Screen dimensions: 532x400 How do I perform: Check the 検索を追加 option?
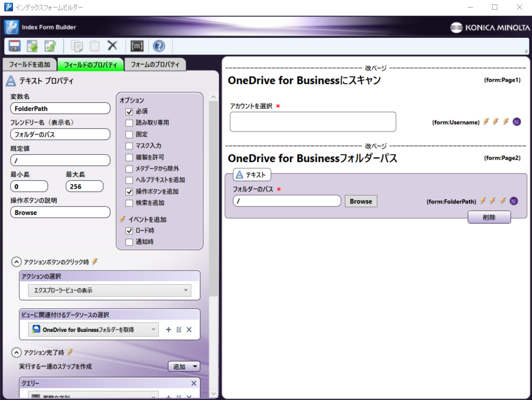(x=129, y=203)
